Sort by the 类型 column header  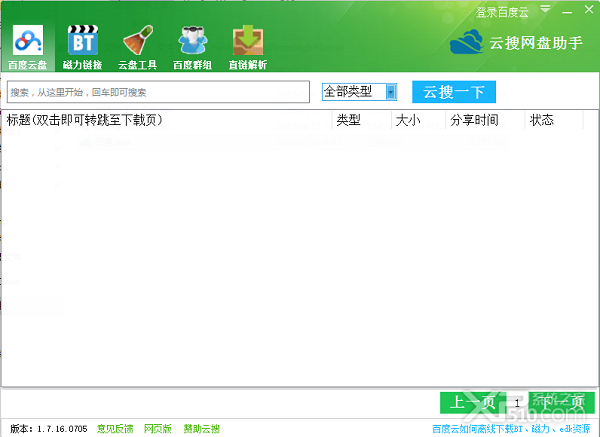362,120
